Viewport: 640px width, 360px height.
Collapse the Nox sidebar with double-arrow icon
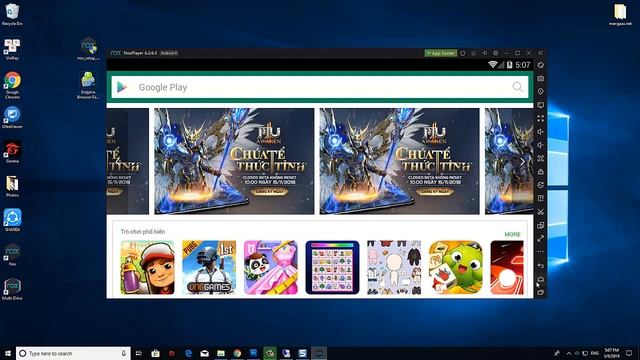pyautogui.click(x=540, y=53)
